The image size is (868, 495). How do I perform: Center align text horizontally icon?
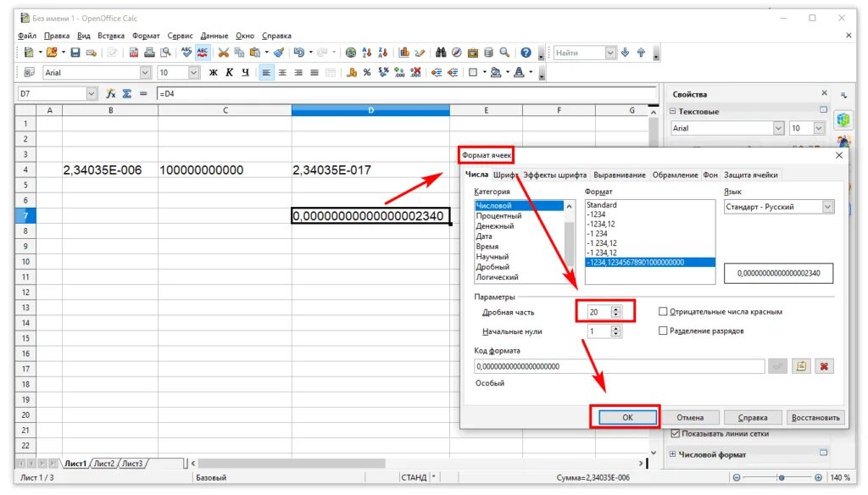pos(282,73)
